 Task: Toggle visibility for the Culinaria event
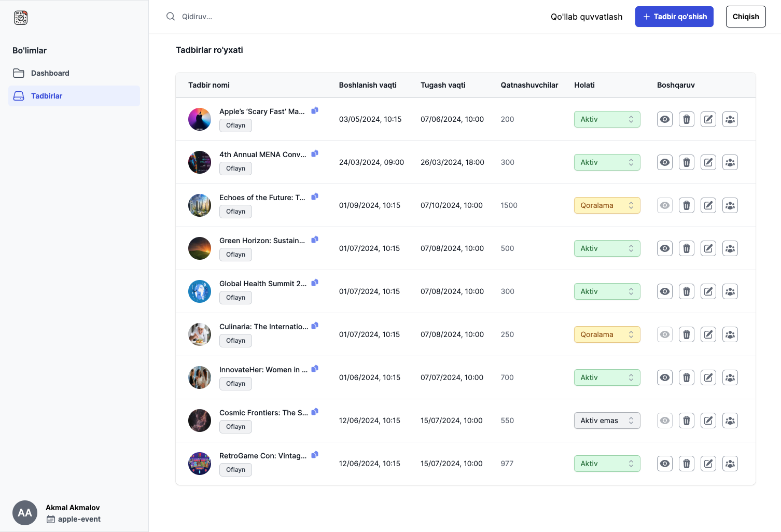[x=664, y=334]
